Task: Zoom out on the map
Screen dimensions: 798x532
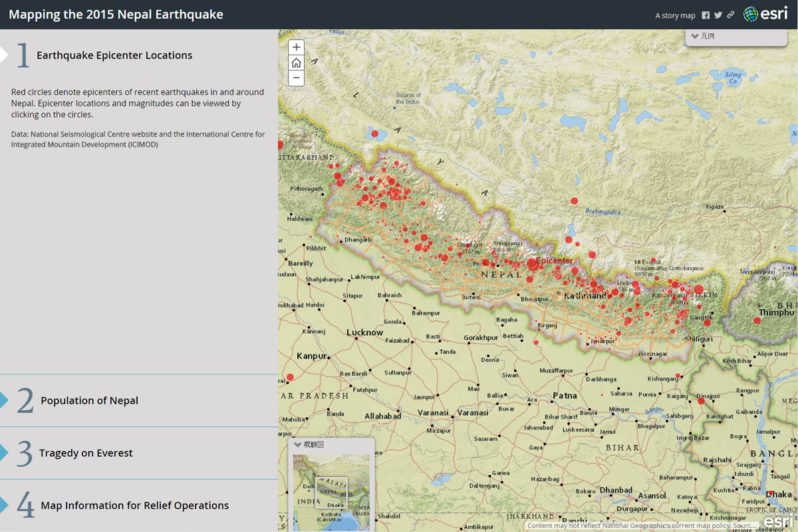Action: [x=297, y=78]
